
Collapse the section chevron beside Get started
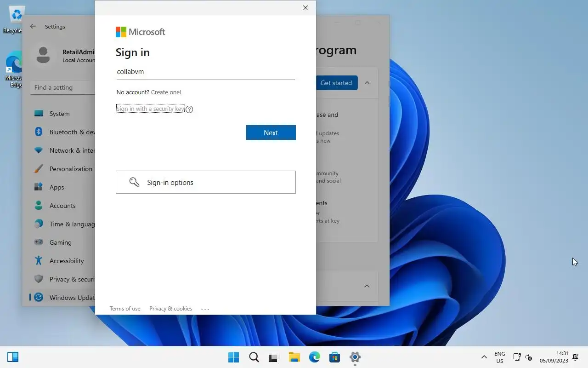click(x=367, y=83)
